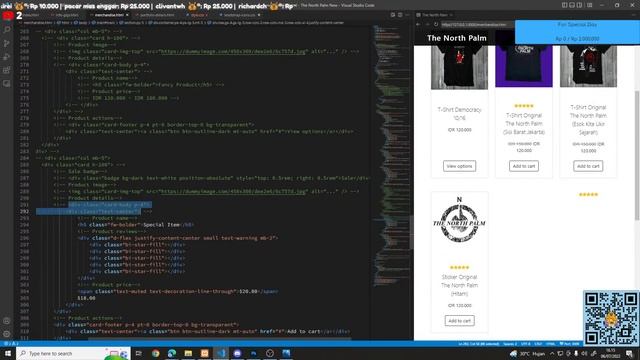Click the Visual Studio Code taskbar icon
This screenshot has width=640, height=360.
tap(221, 353)
